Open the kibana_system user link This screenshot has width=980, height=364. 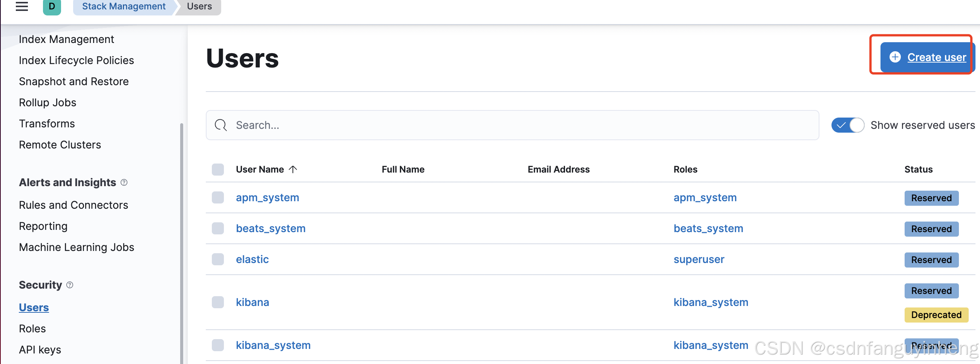pos(273,345)
